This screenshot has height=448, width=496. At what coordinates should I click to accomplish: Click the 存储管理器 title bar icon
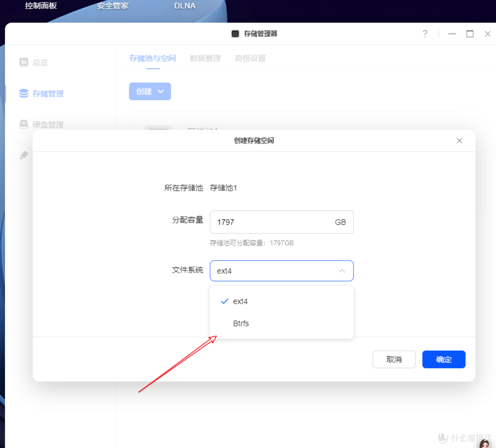pyautogui.click(x=235, y=34)
